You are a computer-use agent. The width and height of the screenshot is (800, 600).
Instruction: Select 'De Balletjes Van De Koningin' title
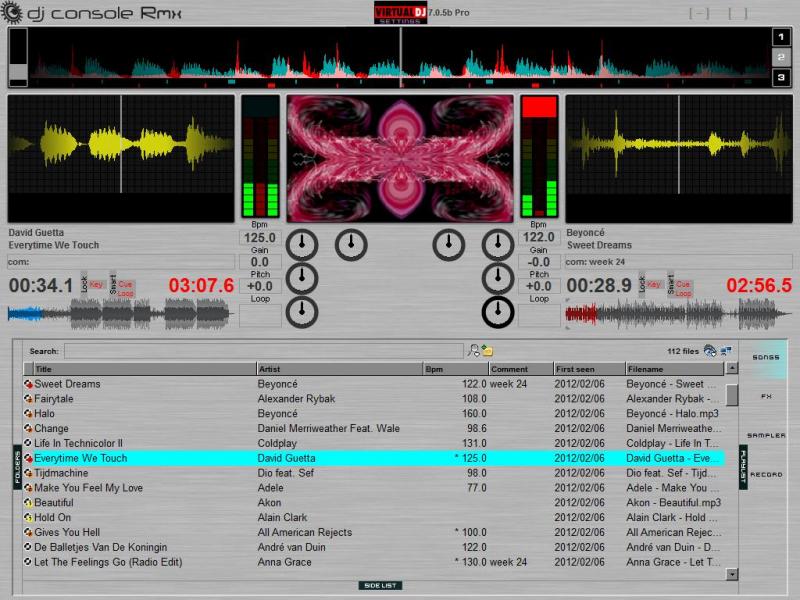pyautogui.click(x=101, y=547)
